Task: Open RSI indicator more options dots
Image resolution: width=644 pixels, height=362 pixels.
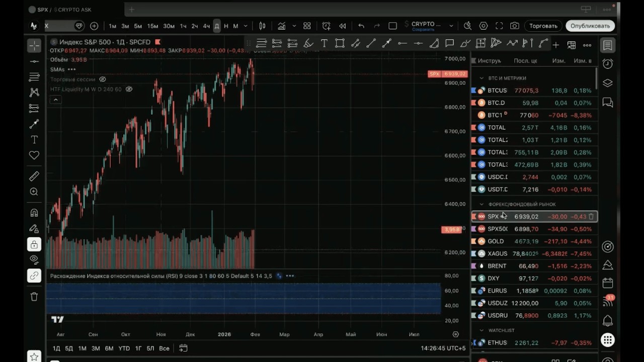Action: pyautogui.click(x=290, y=276)
